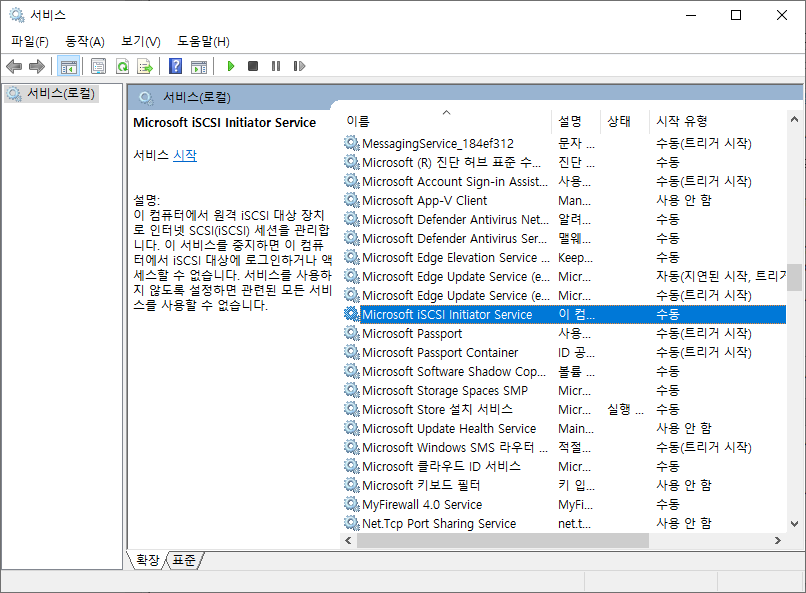Click the gear icon of Microsoft Passport

(x=352, y=333)
